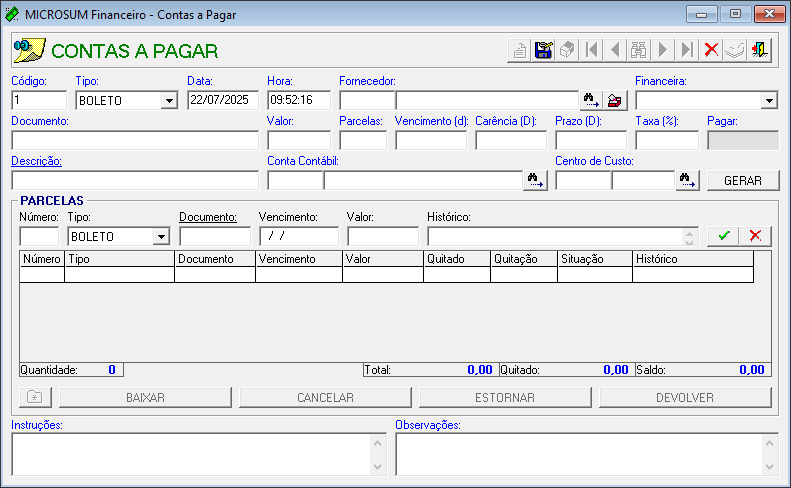The width and height of the screenshot is (791, 488).
Task: Click the exit door icon in toolbar
Action: click(x=760, y=50)
